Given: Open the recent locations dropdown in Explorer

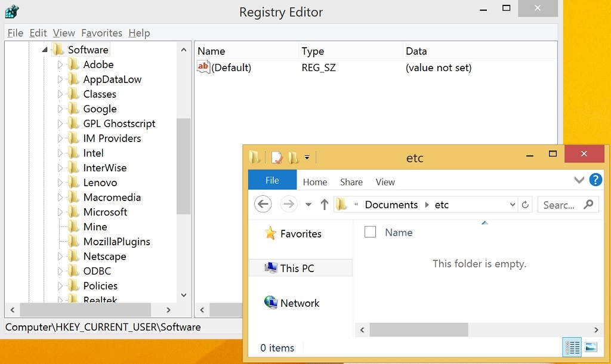Looking at the screenshot, I should pos(308,205).
